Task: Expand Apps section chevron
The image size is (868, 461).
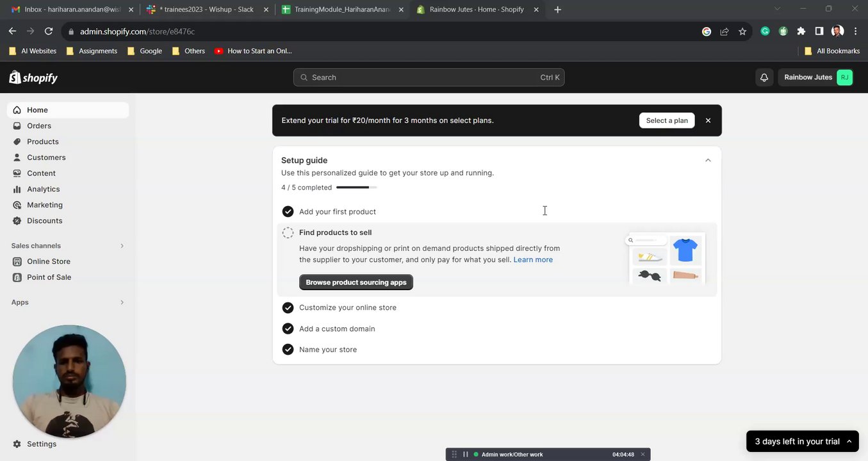Action: [122, 302]
